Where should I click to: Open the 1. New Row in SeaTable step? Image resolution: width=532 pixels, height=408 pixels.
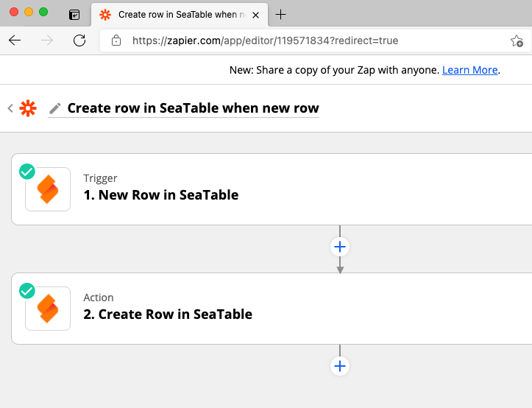272,189
